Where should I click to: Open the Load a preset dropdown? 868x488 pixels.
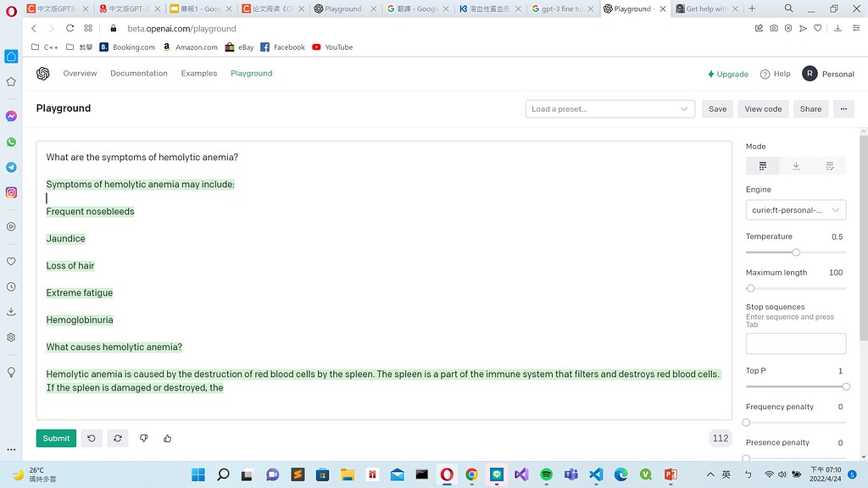609,108
